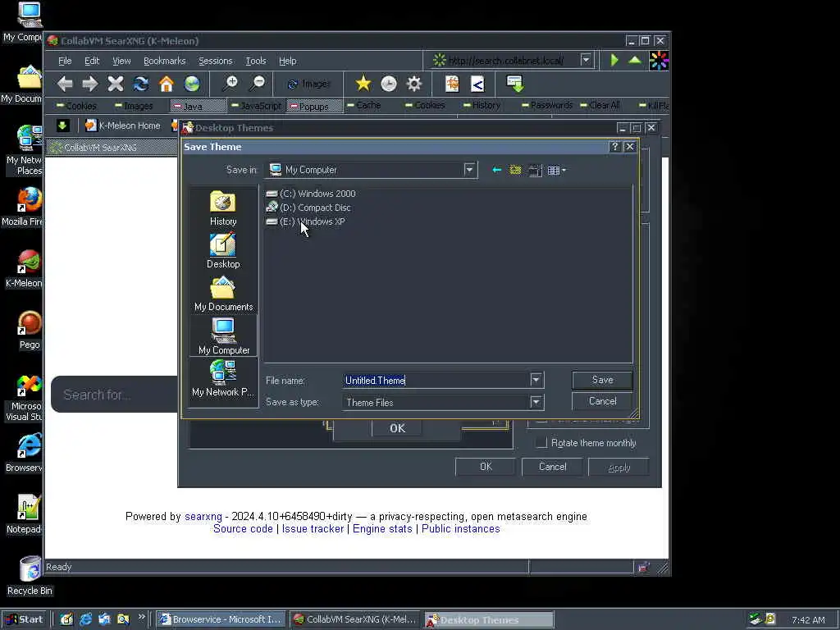Toggle the JavaScript privacy button
840x630 pixels.
(x=256, y=106)
